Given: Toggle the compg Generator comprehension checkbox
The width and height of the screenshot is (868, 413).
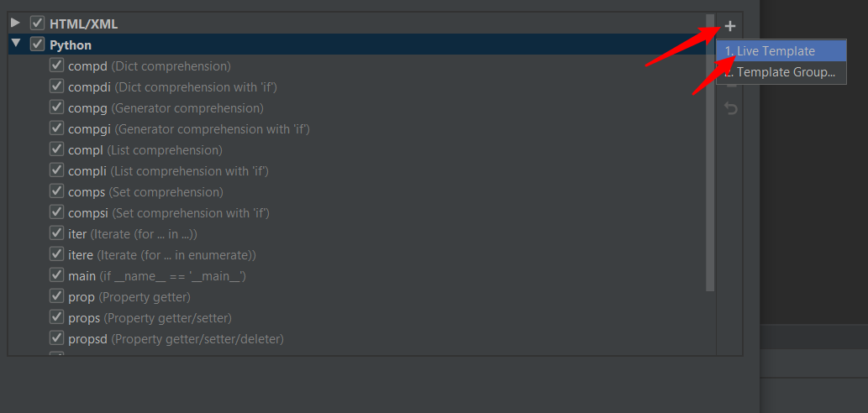Looking at the screenshot, I should click(x=57, y=107).
